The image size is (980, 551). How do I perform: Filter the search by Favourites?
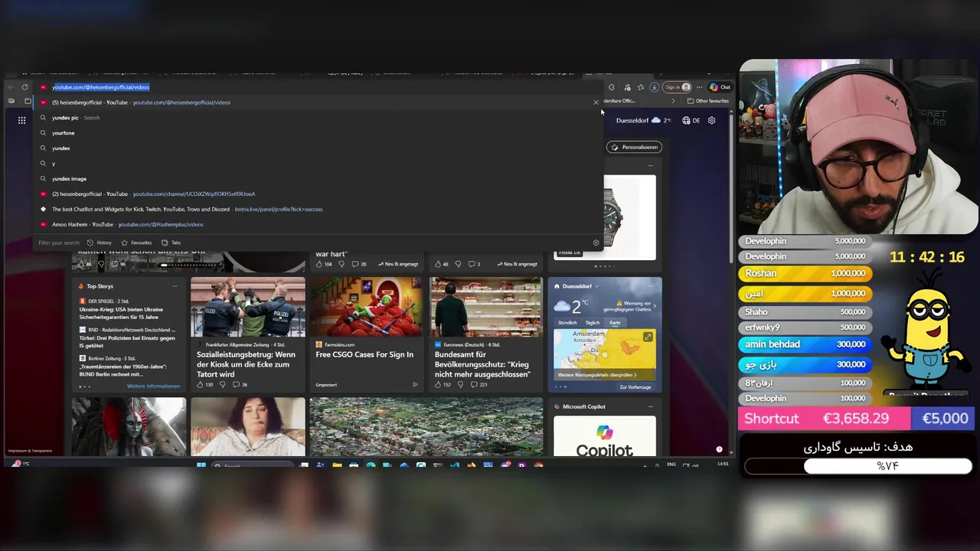(x=137, y=243)
